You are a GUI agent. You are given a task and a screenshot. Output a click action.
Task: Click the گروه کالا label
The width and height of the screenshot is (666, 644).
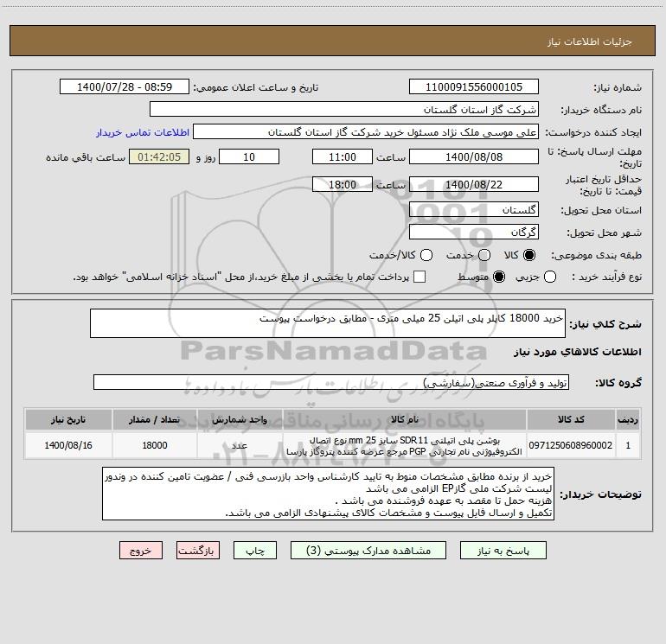click(x=618, y=383)
